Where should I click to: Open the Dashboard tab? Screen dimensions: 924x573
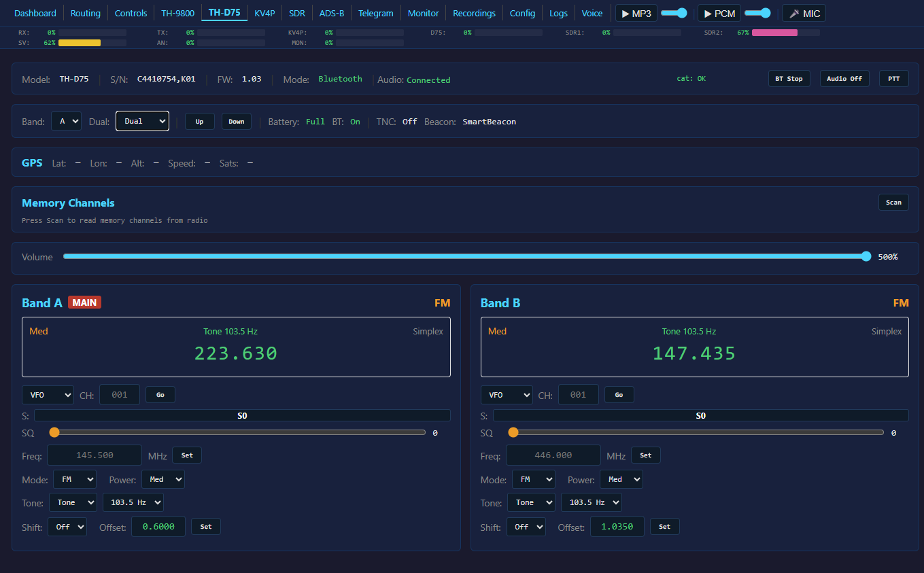tap(35, 13)
